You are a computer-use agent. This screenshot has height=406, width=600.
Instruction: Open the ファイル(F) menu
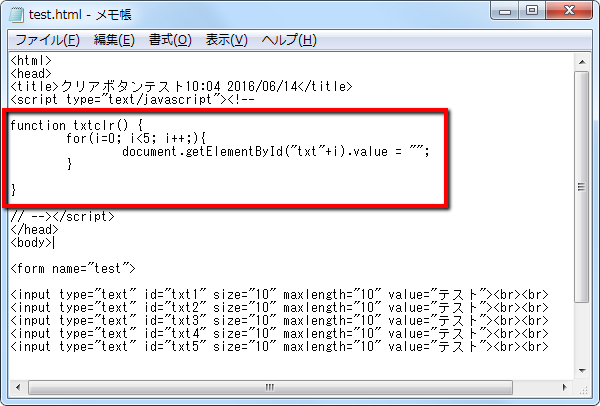click(47, 40)
